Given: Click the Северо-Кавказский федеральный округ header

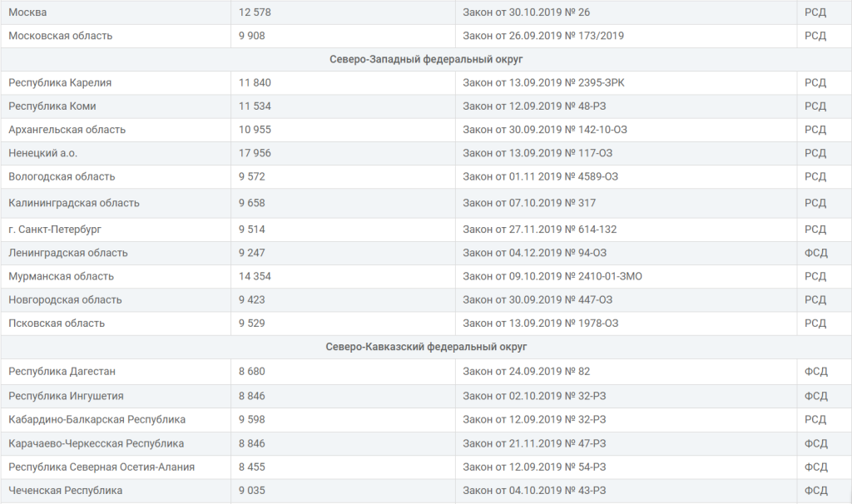Looking at the screenshot, I should coord(426,347).
